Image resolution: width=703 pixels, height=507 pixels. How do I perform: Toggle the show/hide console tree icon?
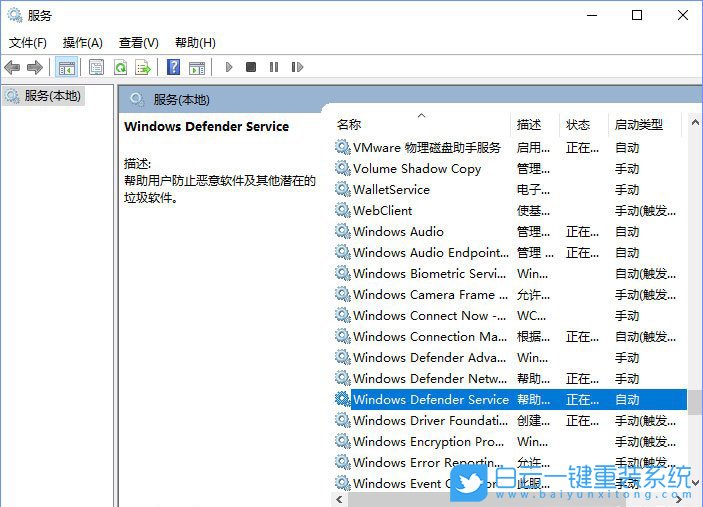(66, 68)
